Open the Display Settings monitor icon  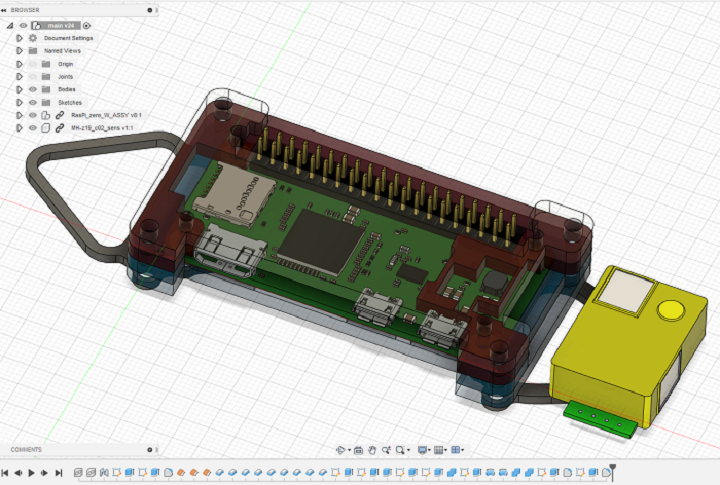(422, 450)
